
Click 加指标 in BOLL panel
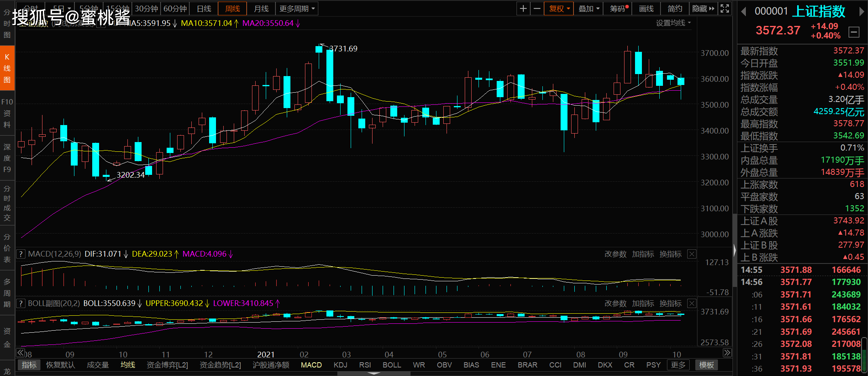643,304
